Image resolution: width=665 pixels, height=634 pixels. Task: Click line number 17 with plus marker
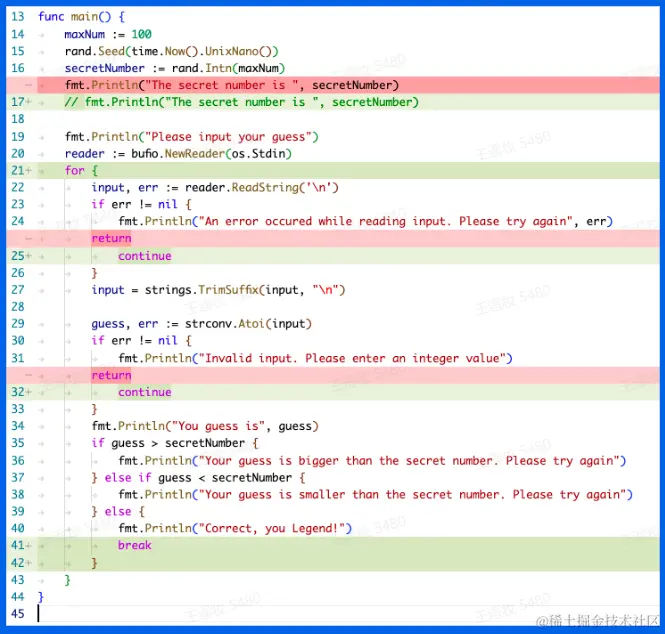point(21,102)
